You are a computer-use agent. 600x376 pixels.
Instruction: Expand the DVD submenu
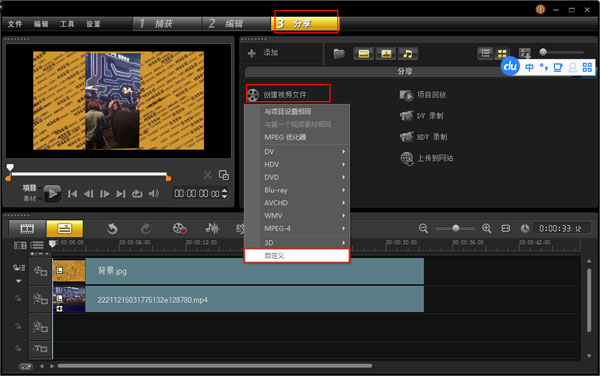coord(297,177)
